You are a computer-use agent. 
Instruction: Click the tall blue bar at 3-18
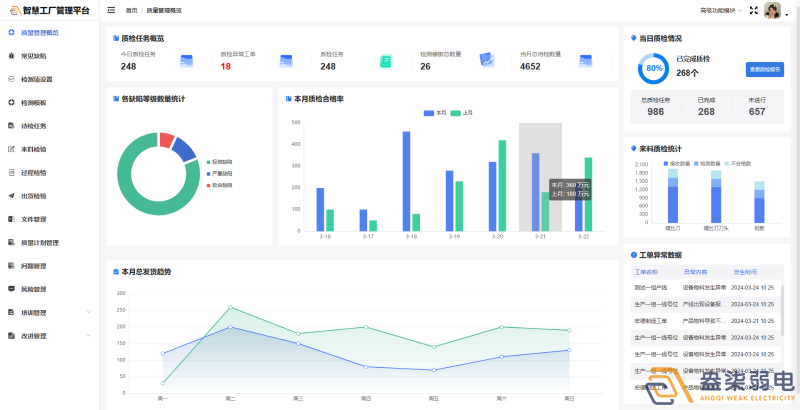[x=406, y=181]
